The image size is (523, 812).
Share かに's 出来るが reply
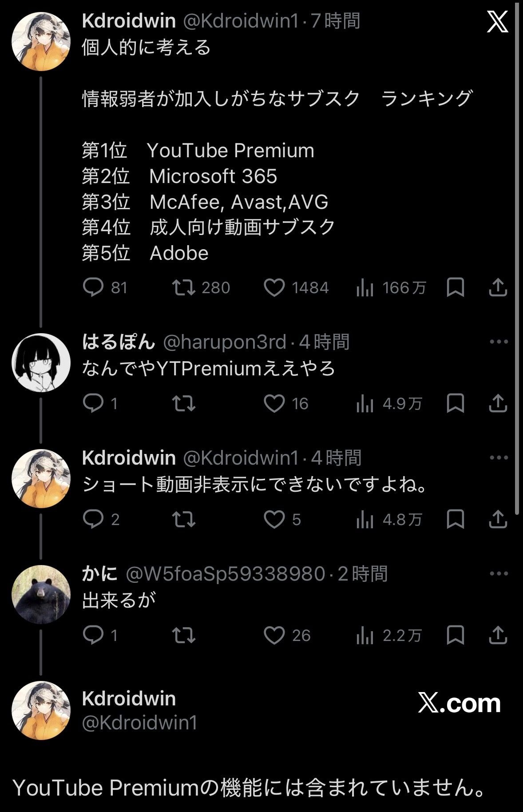(x=498, y=635)
